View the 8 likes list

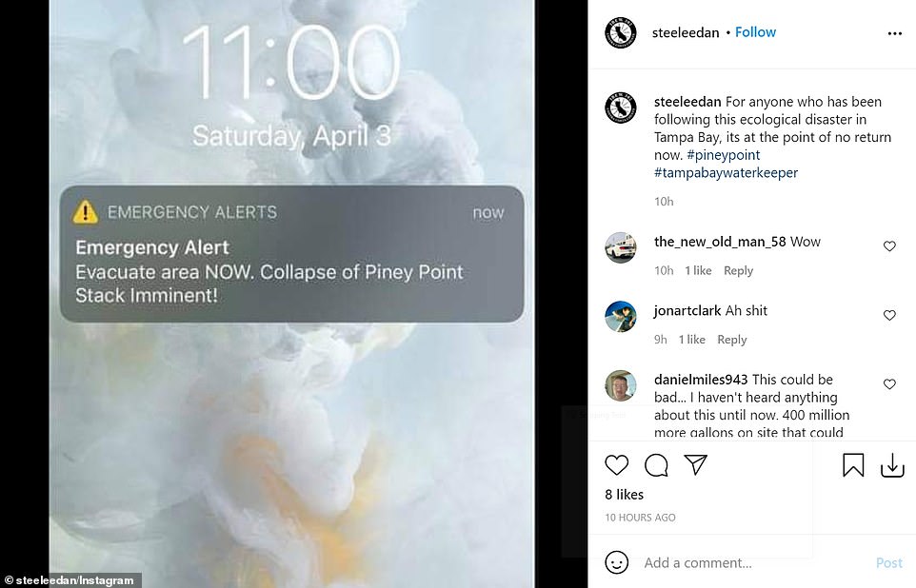pyautogui.click(x=625, y=495)
